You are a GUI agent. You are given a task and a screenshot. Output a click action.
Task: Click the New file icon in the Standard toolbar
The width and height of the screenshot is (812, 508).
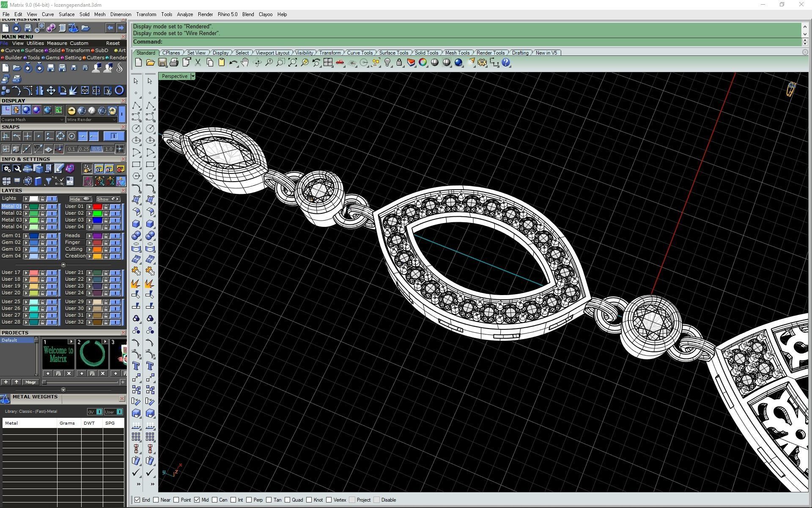pos(138,63)
